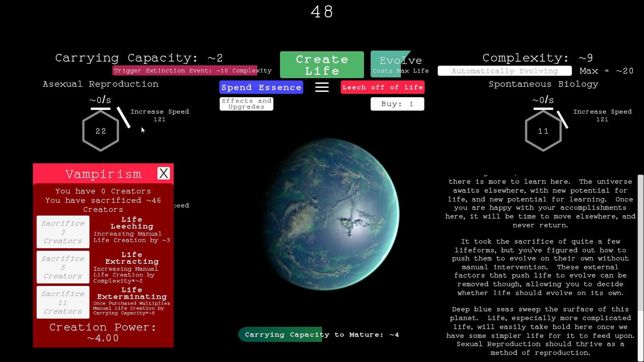Click the Increase Speed arrow under Asexual Reproduction
Screen dimensions: 644x362
[x=124, y=118]
